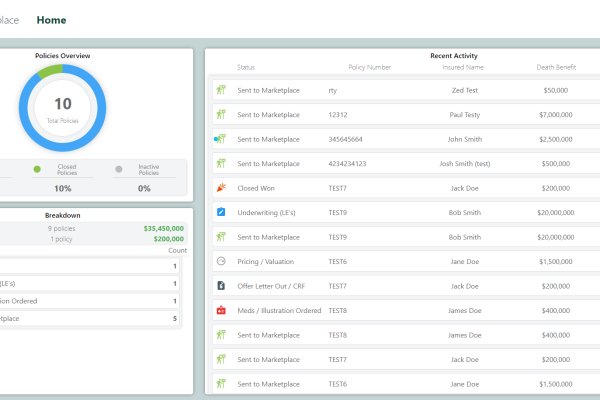The width and height of the screenshot is (600, 400).
Task: Click the Offer Letter Out document icon
Action: (x=221, y=286)
